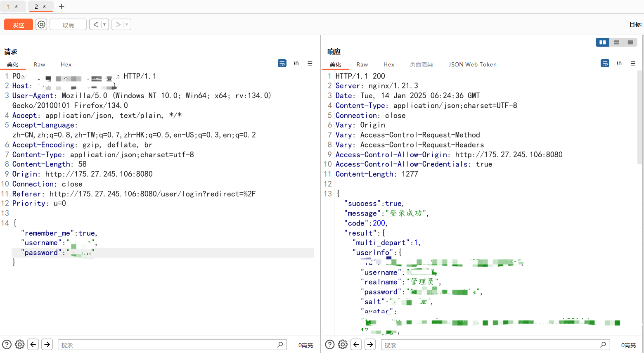
Task: Click the response 0高亮 highlight counter
Action: 629,345
